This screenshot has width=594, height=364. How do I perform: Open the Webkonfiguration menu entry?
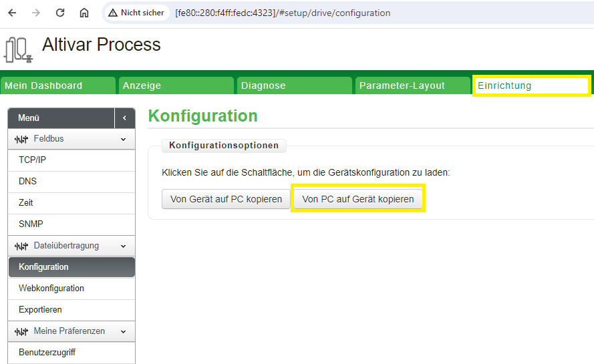[x=71, y=289]
